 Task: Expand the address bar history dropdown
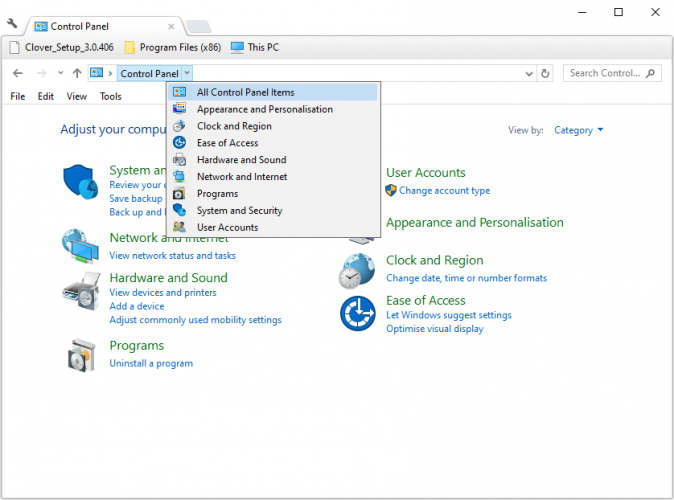pyautogui.click(x=529, y=74)
